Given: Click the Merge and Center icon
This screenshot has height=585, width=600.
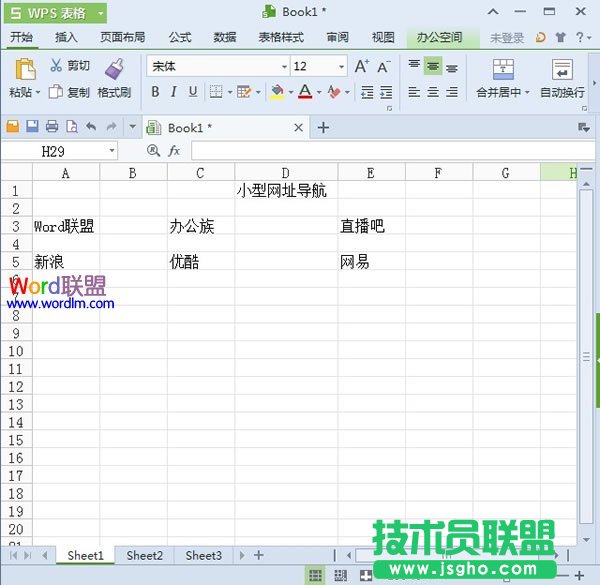Looking at the screenshot, I should [x=503, y=69].
